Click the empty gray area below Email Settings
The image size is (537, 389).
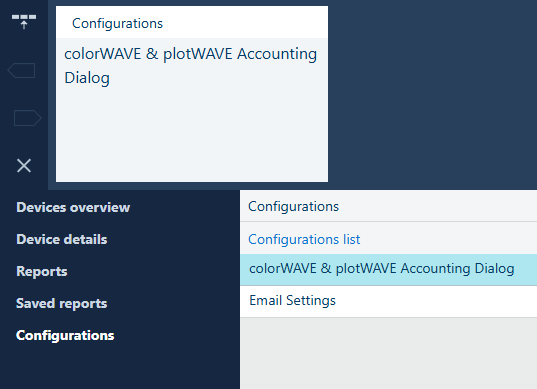tap(388, 353)
